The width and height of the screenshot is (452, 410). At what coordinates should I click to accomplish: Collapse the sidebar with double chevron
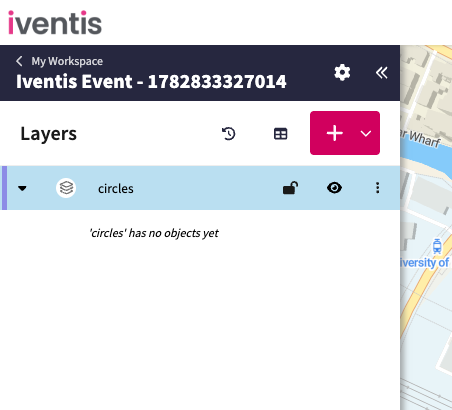(381, 72)
